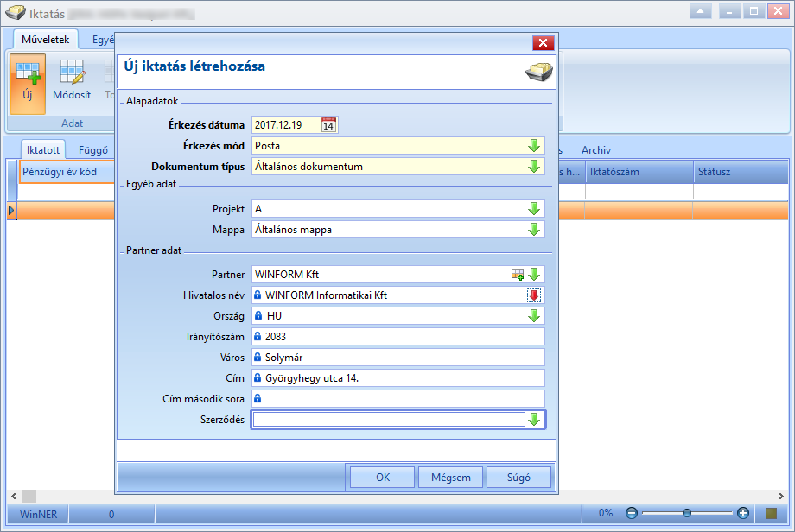This screenshot has height=532, width=795.
Task: Click the lock icon on Ország field
Action: coord(258,315)
